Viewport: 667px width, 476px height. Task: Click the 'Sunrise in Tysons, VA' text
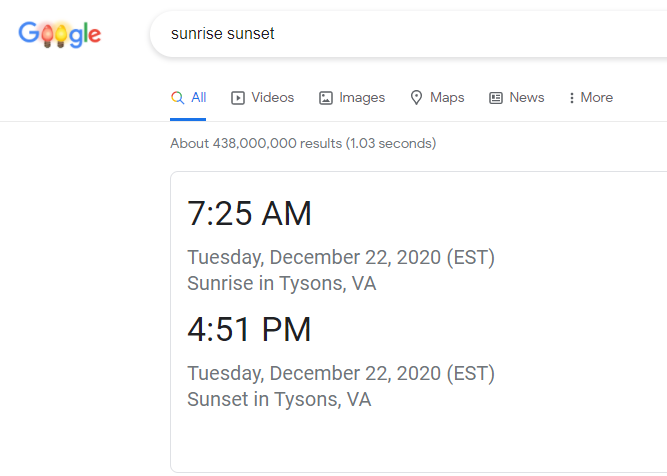click(x=281, y=284)
